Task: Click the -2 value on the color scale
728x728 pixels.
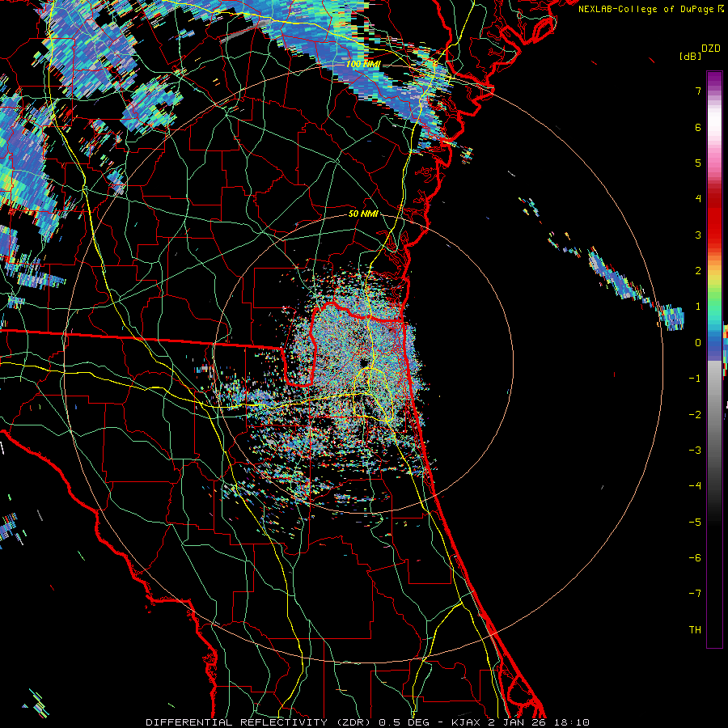Action: [695, 414]
